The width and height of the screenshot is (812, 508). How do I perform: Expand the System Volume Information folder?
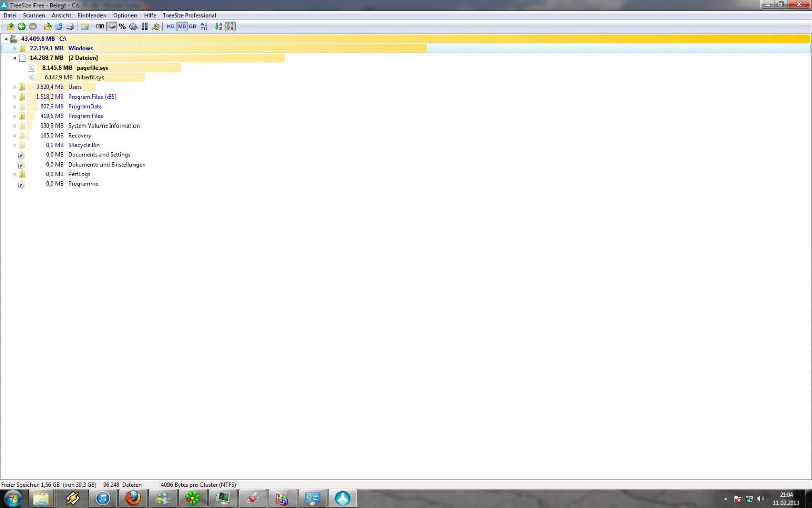click(x=15, y=125)
